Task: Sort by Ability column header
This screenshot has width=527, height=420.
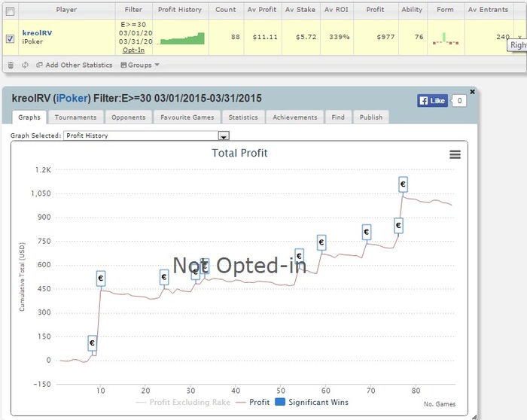Action: pos(412,9)
